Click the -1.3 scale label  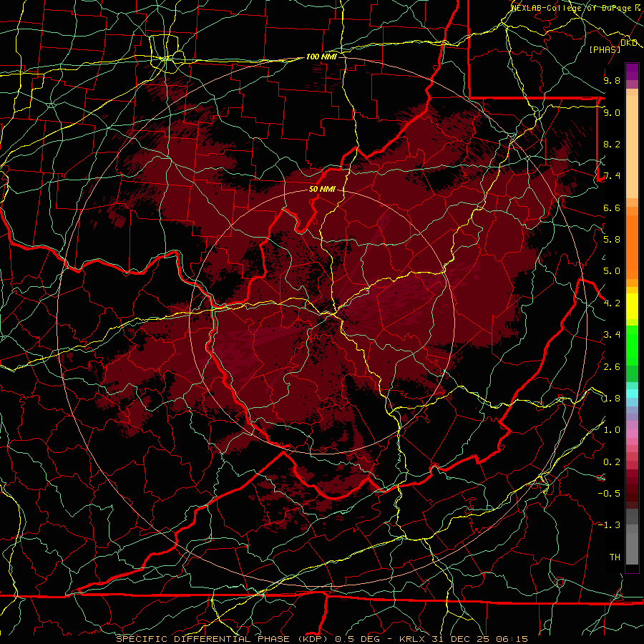[609, 525]
